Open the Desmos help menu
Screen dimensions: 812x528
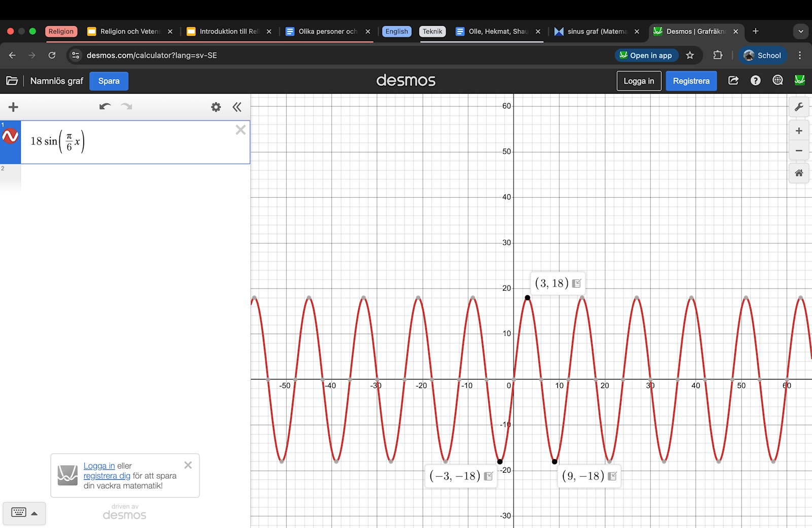(x=756, y=81)
